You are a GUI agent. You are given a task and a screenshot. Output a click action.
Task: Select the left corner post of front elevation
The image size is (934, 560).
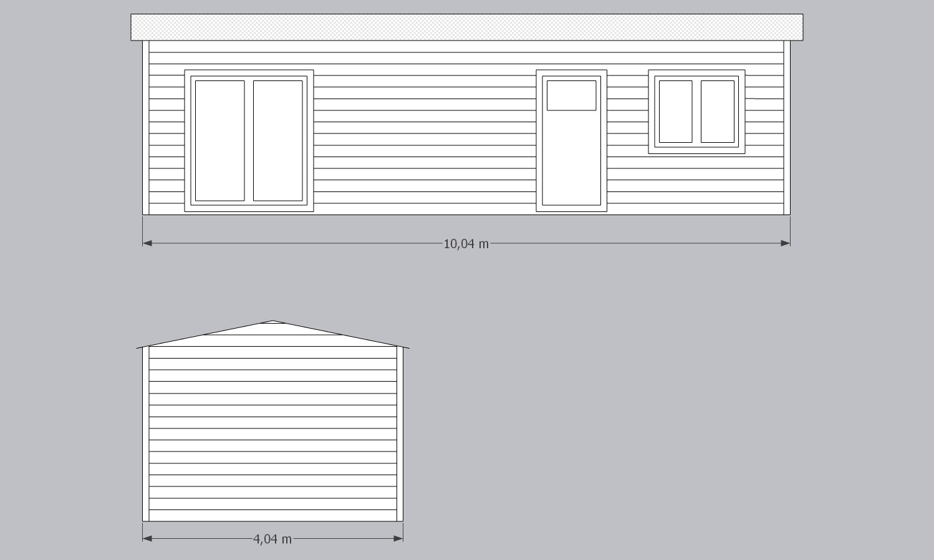coord(146,128)
